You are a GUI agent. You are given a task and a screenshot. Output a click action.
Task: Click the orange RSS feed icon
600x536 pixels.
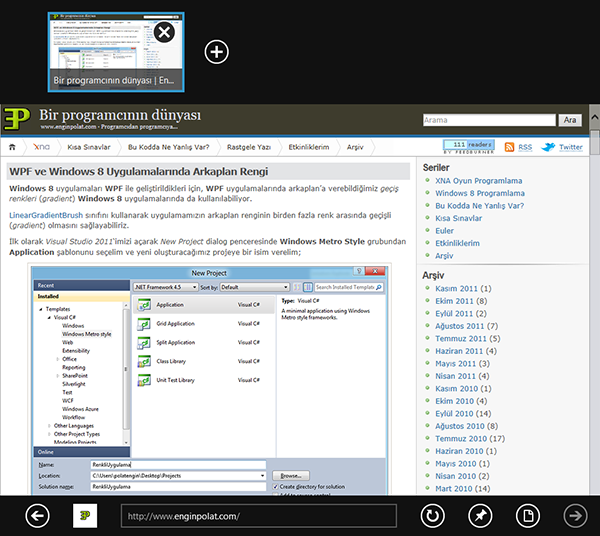click(x=509, y=147)
